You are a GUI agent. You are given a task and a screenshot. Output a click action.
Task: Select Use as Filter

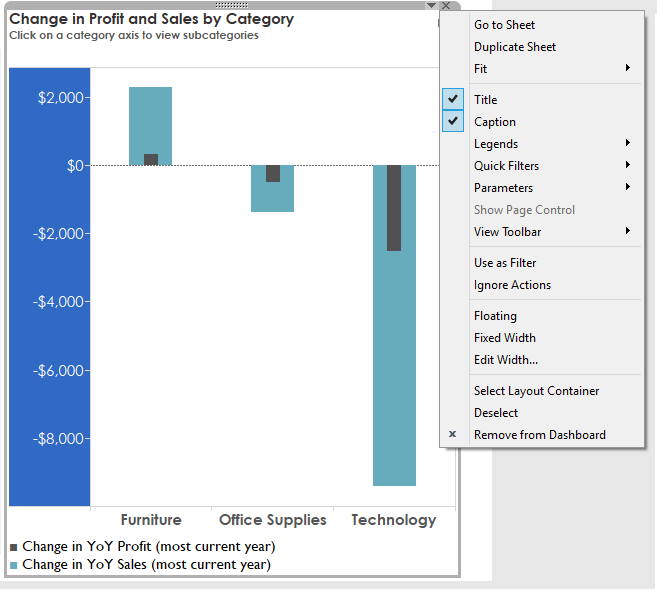(505, 263)
